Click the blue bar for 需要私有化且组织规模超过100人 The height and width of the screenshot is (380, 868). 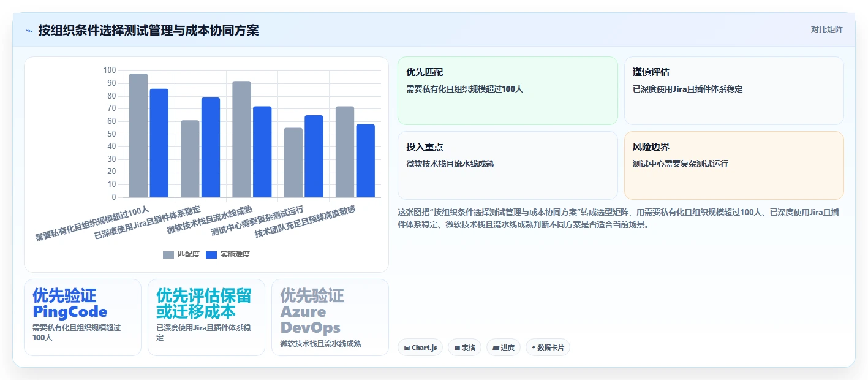coord(159,143)
